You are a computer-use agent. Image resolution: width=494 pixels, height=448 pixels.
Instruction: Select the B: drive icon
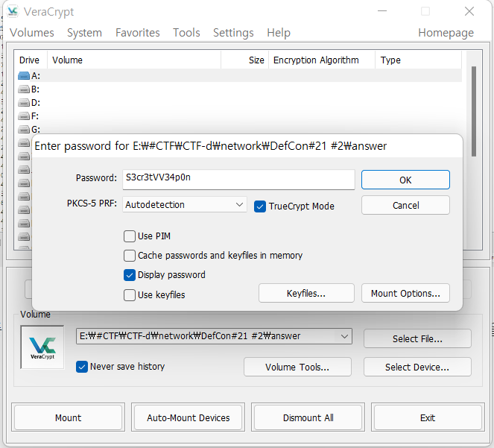[x=24, y=89]
